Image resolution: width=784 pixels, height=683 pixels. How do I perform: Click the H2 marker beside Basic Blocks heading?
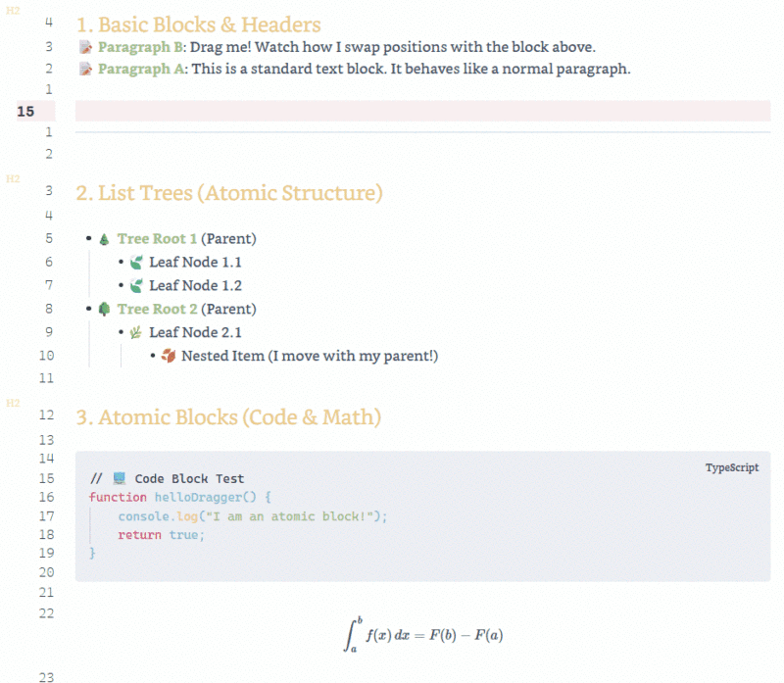coord(13,9)
